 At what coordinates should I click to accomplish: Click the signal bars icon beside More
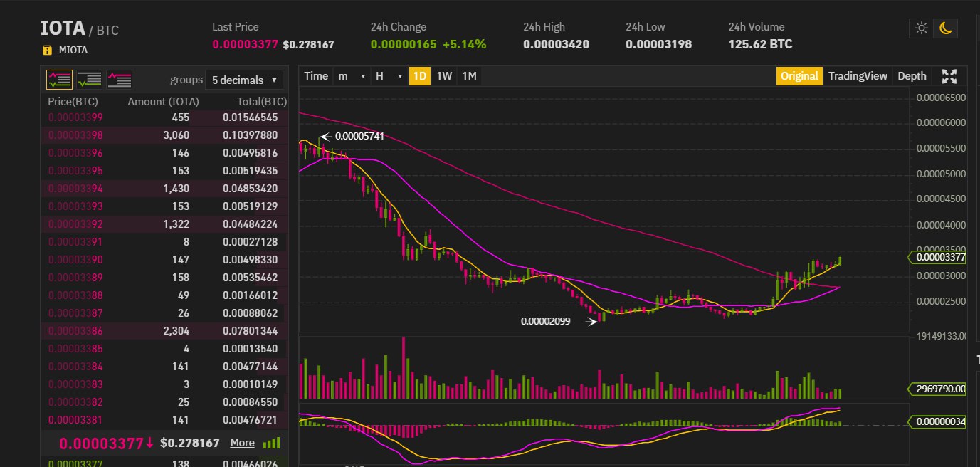pos(271,443)
